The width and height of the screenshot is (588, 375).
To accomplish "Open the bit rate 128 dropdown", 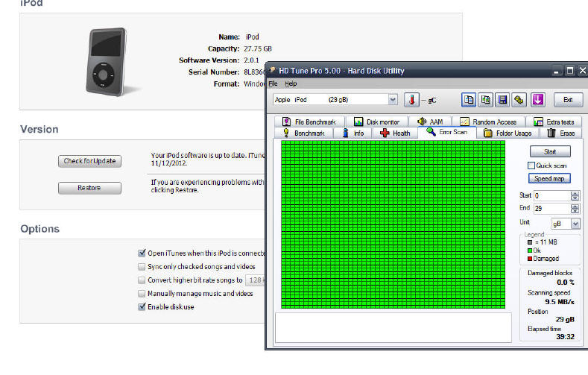I will pyautogui.click(x=256, y=280).
